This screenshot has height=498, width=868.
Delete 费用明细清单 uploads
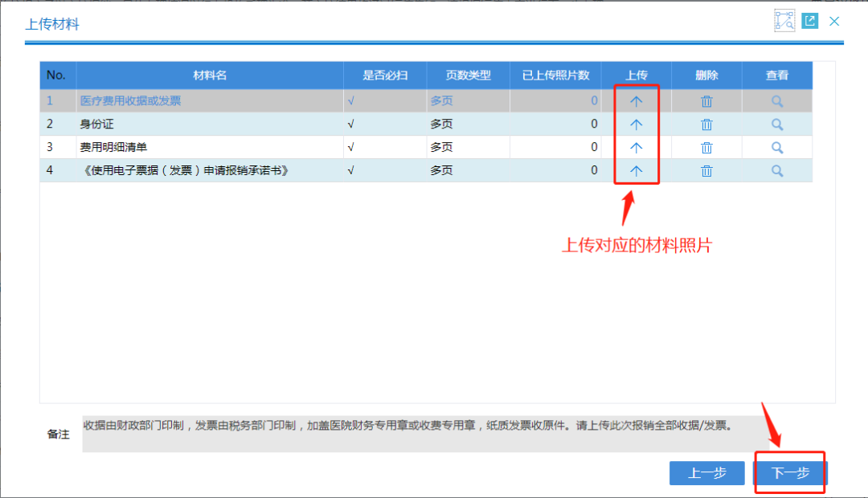[706, 147]
